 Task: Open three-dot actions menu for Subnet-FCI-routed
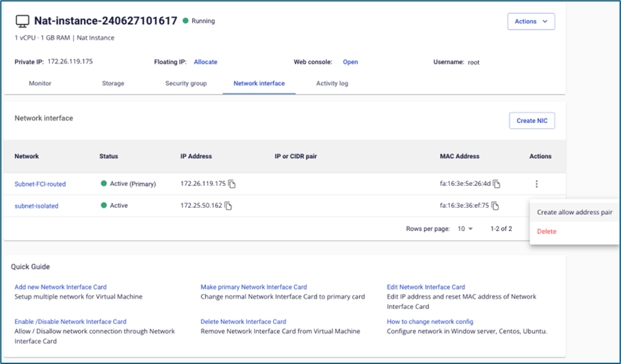pyautogui.click(x=537, y=184)
